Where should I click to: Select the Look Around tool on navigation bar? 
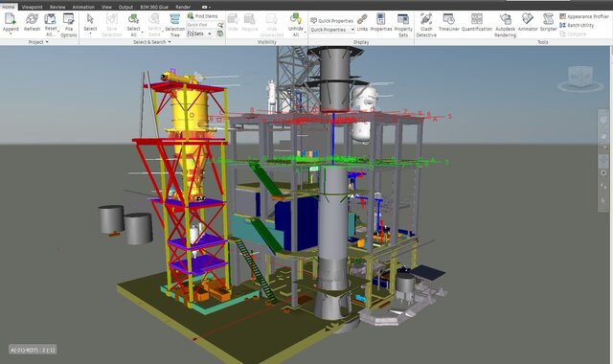pos(603,172)
